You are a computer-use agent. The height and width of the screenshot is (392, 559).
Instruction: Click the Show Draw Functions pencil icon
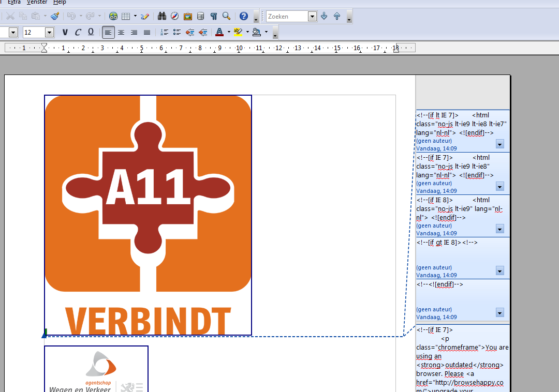tap(145, 17)
